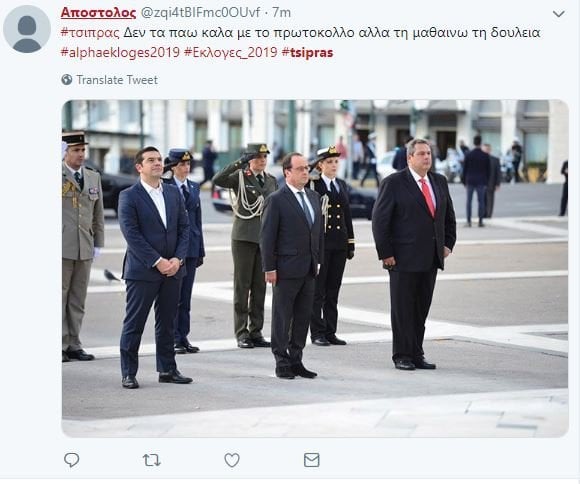
Task: Expand the tweet options chevron menu
Action: pyautogui.click(x=559, y=14)
